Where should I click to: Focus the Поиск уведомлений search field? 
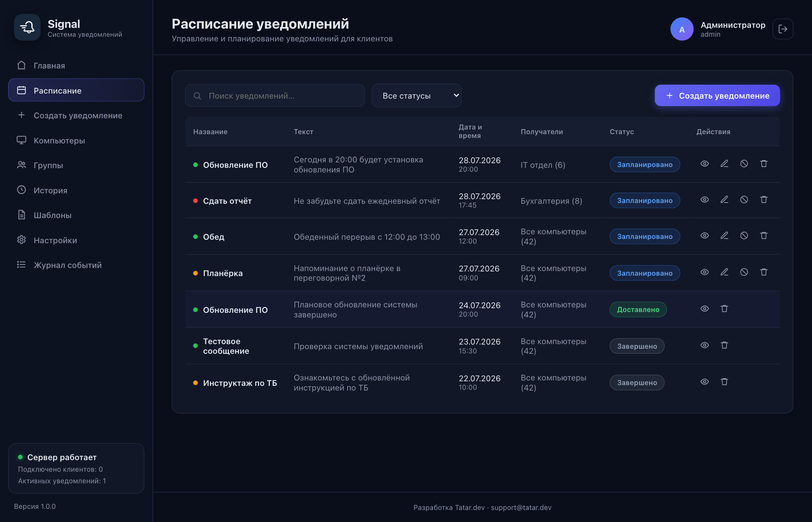(275, 96)
